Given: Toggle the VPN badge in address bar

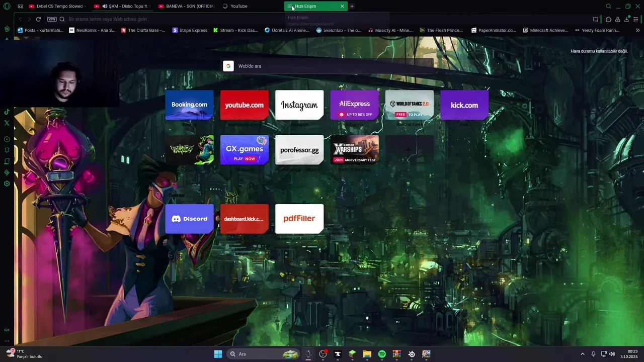Looking at the screenshot, I should pyautogui.click(x=52, y=19).
